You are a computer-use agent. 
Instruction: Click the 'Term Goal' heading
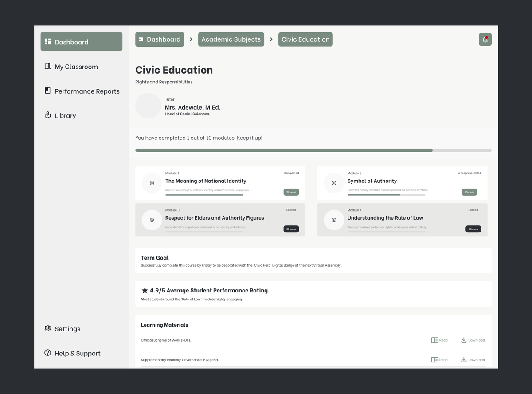click(x=155, y=258)
